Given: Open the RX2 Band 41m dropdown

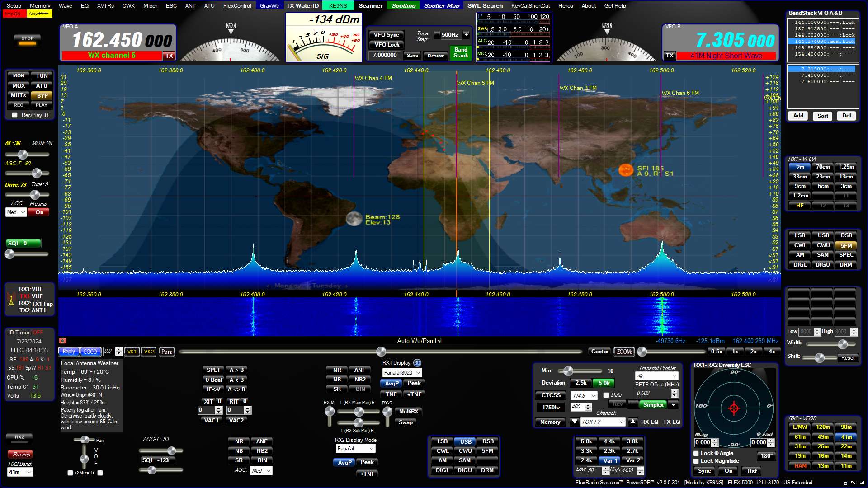Looking at the screenshot, I should pos(21,472).
